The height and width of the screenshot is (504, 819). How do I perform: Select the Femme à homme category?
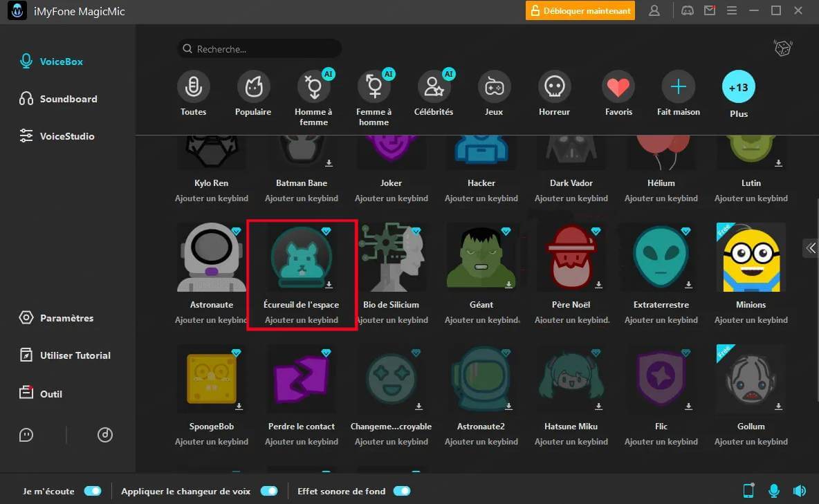[x=374, y=98]
